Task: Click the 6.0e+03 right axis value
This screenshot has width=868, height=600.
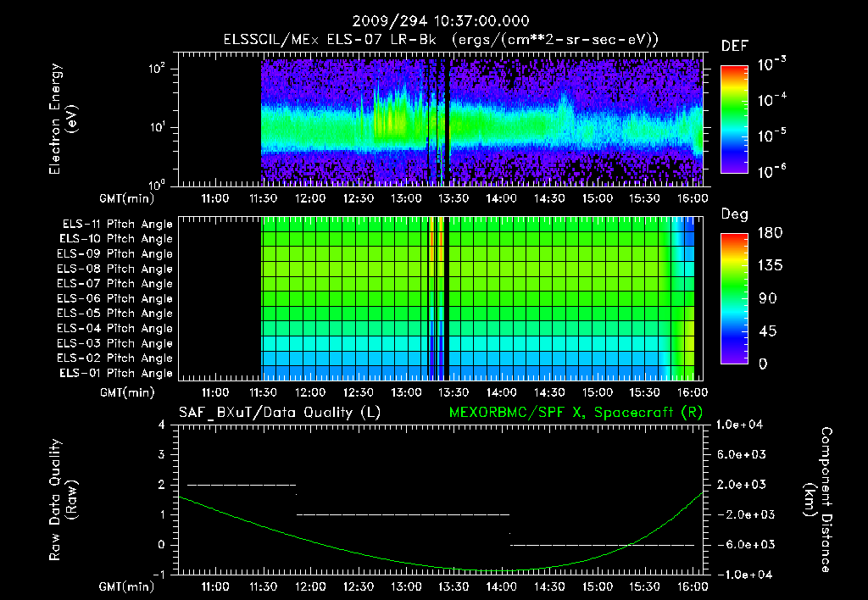Action: 741,454
